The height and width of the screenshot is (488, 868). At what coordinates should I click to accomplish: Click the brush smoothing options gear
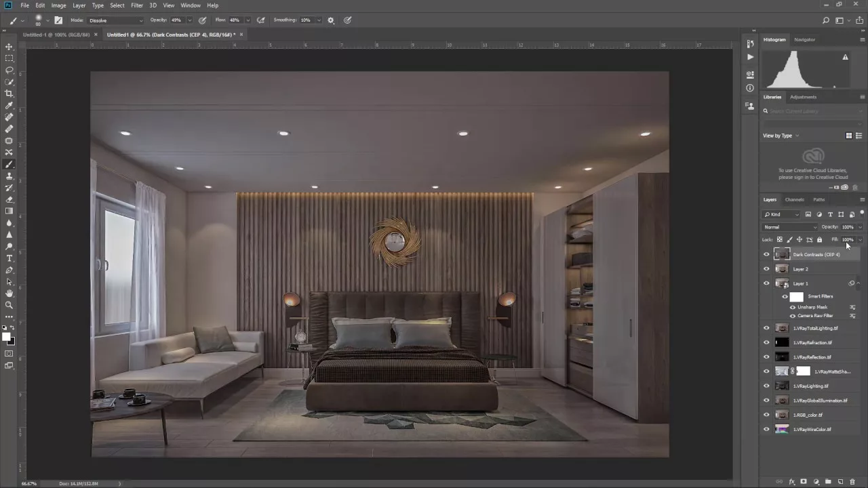pos(331,20)
